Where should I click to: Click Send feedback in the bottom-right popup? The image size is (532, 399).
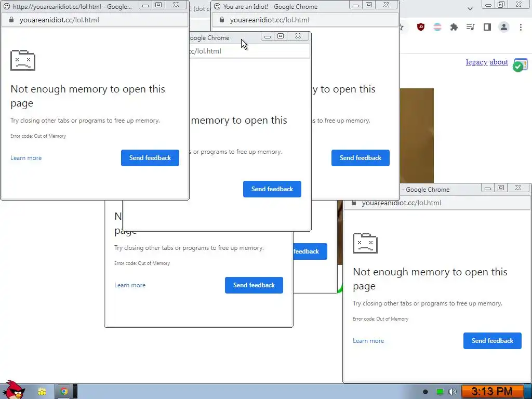(493, 341)
